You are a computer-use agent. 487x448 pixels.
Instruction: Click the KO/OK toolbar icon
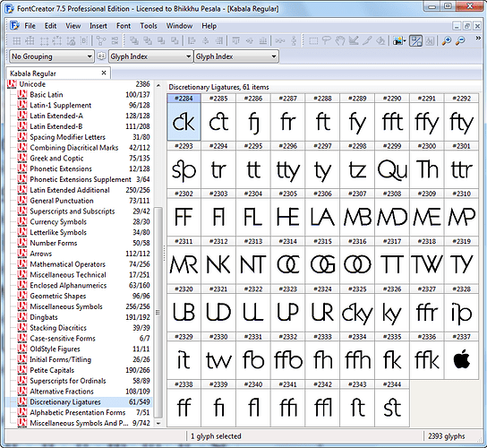point(115,40)
